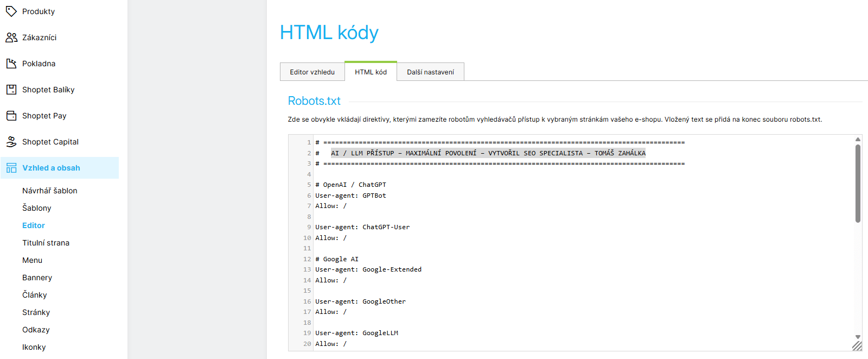Open the Titulní strana submenu item
The width and height of the screenshot is (868, 359).
46,243
